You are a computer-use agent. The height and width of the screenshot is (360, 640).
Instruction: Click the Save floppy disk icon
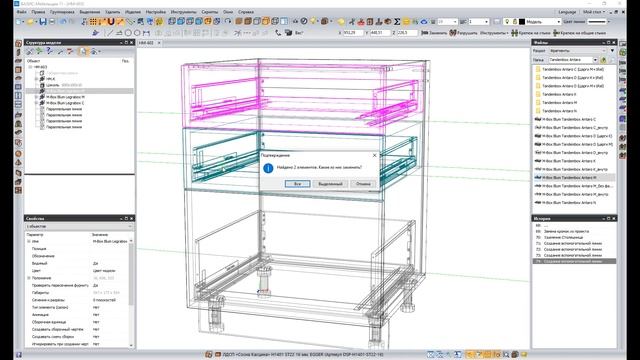click(42, 21)
